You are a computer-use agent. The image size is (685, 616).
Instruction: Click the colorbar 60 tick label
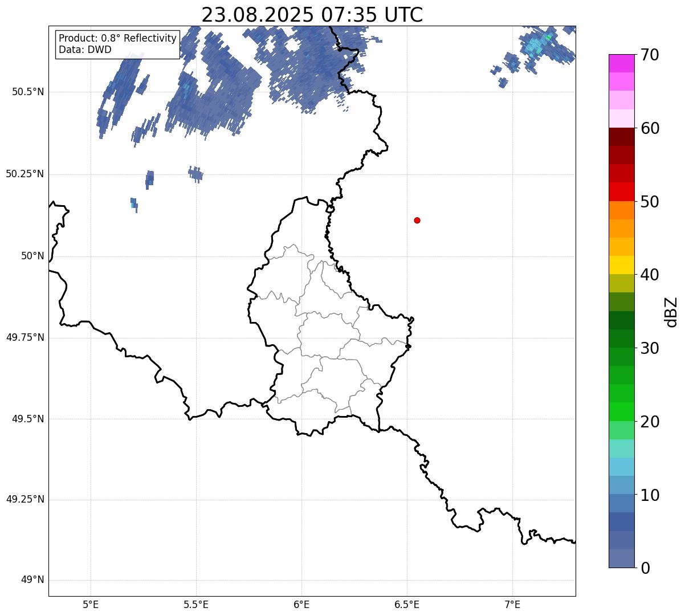click(650, 128)
